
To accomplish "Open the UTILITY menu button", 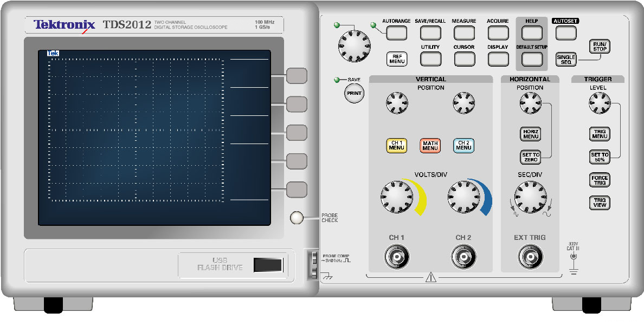I will (x=430, y=59).
